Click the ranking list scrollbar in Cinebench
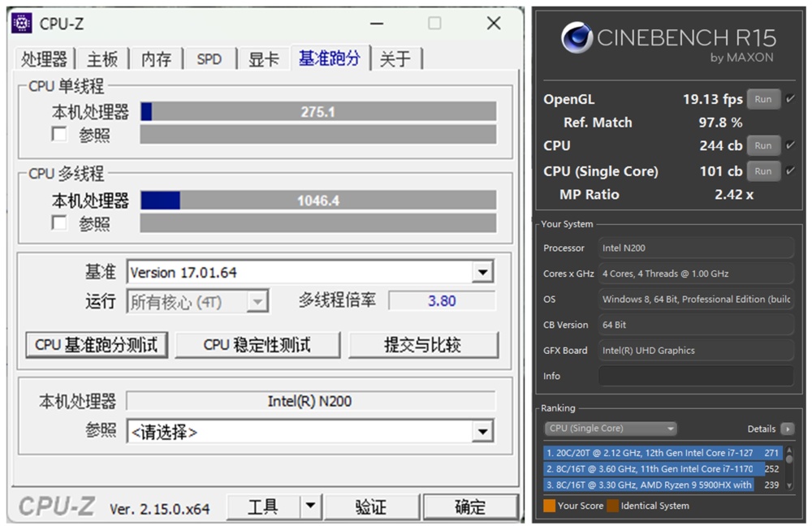The width and height of the screenshot is (812, 530). [789, 468]
